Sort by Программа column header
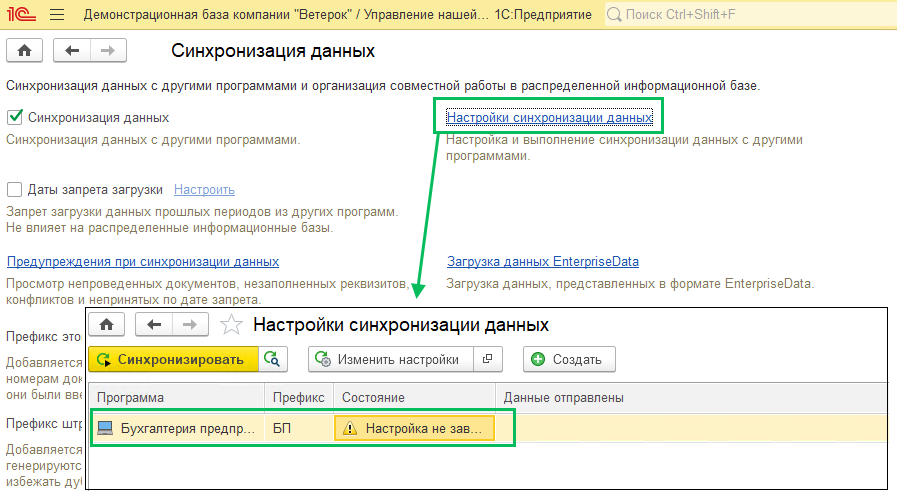The width and height of the screenshot is (897, 498). click(x=177, y=397)
